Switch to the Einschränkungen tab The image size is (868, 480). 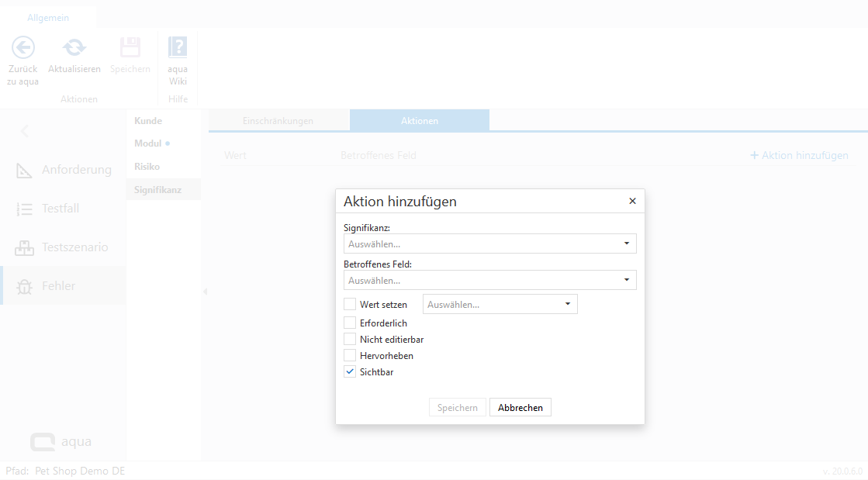[x=278, y=121]
